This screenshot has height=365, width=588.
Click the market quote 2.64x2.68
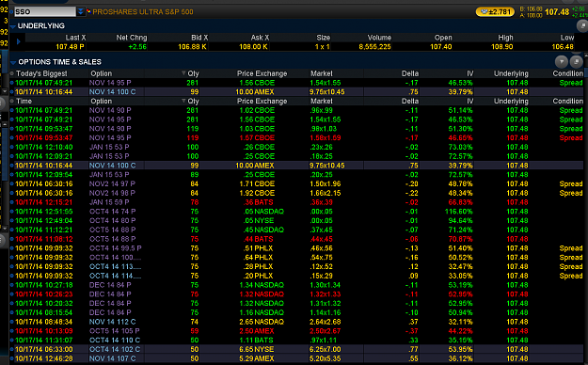point(326,322)
